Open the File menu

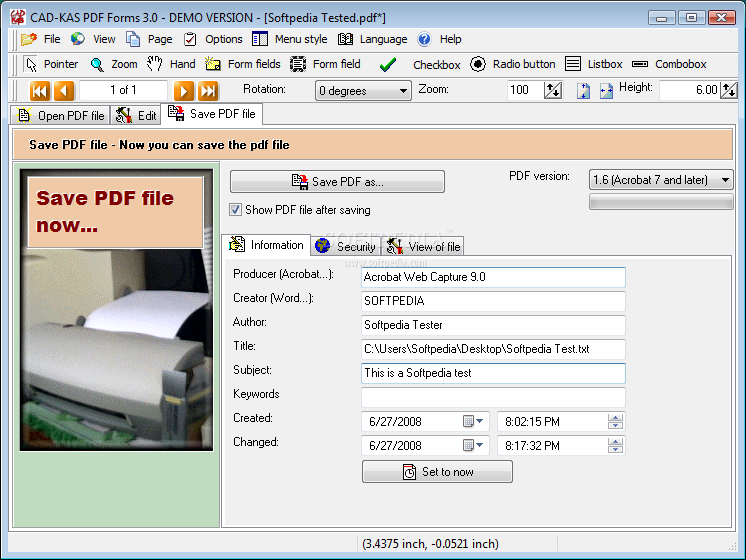coord(40,39)
